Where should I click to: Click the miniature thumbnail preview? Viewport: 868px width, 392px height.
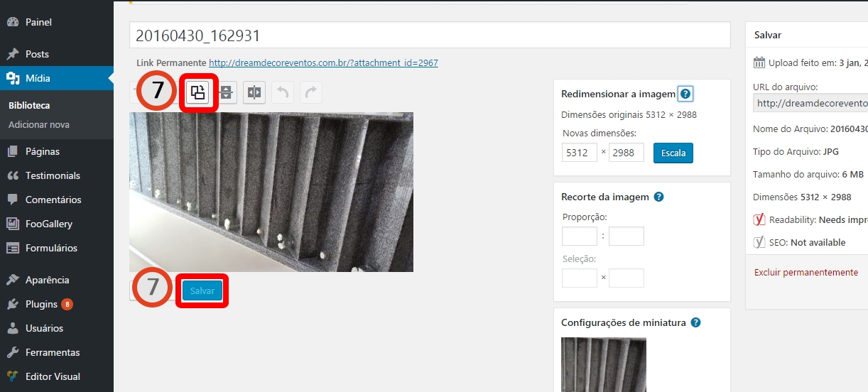click(604, 364)
